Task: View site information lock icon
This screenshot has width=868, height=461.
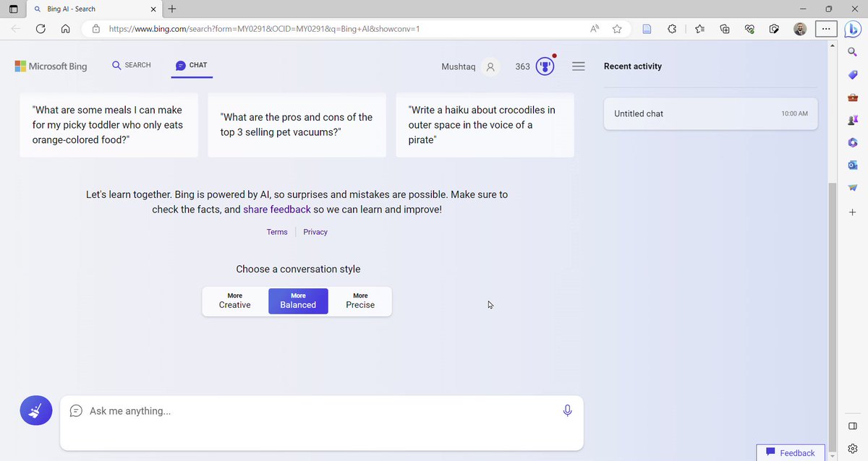Action: pyautogui.click(x=95, y=29)
